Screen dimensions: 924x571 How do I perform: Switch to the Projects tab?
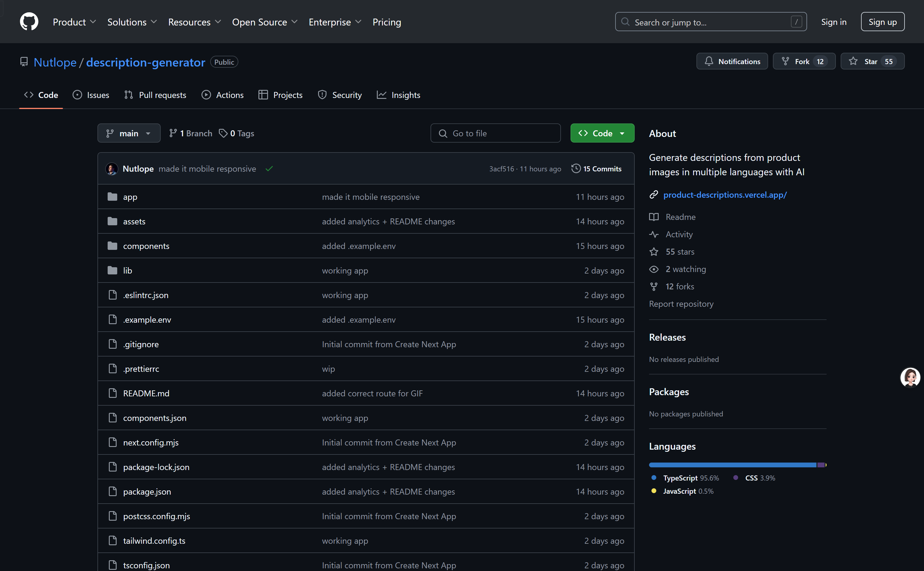point(280,95)
